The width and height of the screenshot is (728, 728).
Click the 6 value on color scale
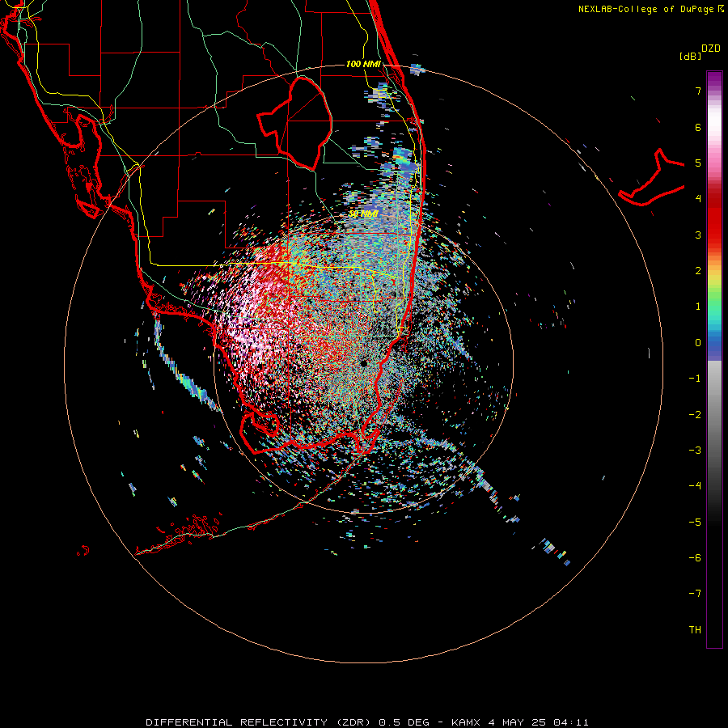pyautogui.click(x=698, y=127)
